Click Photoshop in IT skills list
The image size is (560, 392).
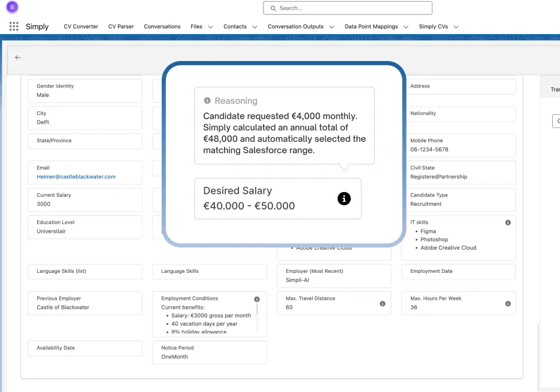[x=434, y=239]
